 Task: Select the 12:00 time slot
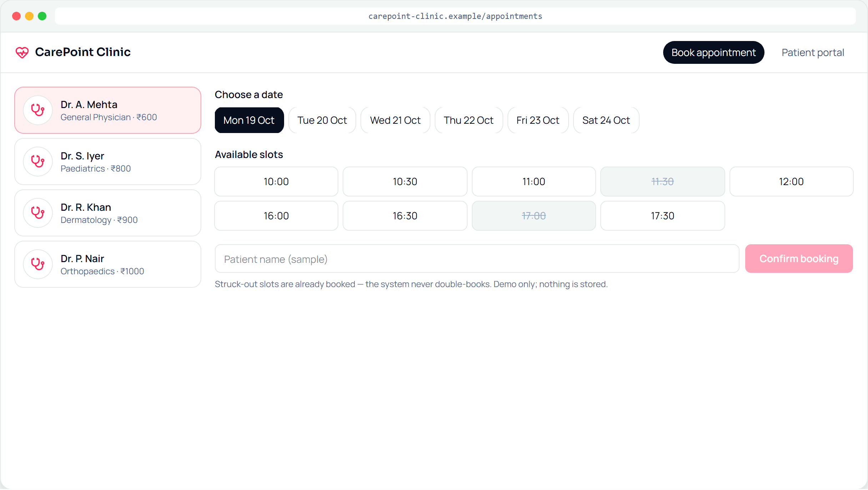click(792, 182)
